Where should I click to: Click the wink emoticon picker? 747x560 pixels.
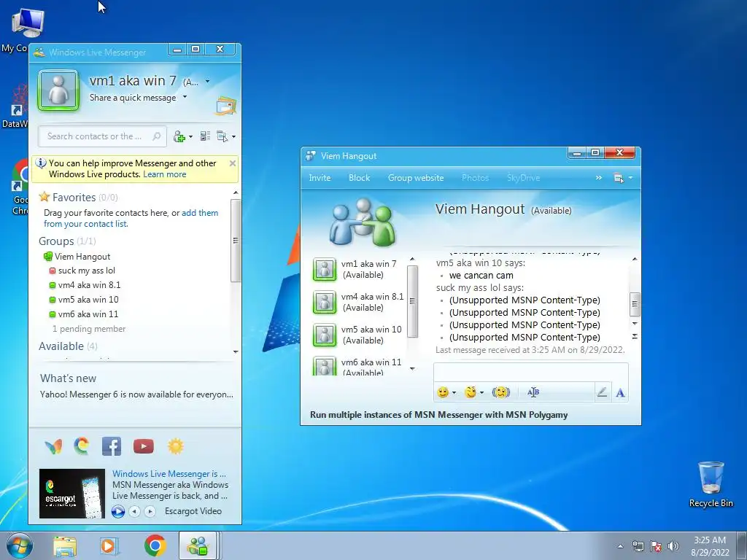tap(471, 392)
